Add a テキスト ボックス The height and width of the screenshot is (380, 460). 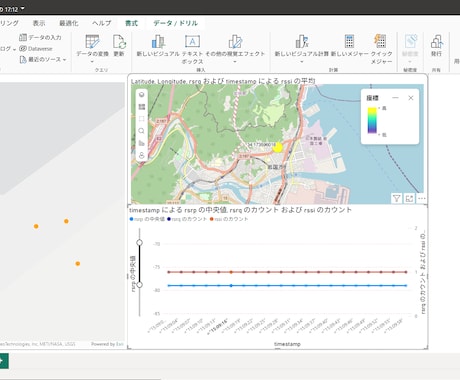point(192,49)
